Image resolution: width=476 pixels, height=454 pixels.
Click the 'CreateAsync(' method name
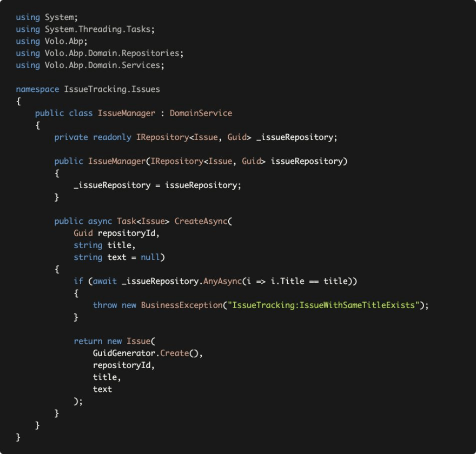pyautogui.click(x=203, y=221)
